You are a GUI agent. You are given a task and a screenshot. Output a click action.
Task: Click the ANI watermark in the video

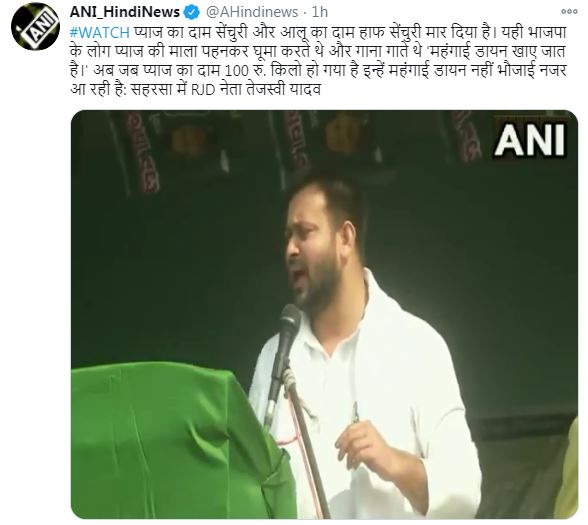tap(530, 140)
